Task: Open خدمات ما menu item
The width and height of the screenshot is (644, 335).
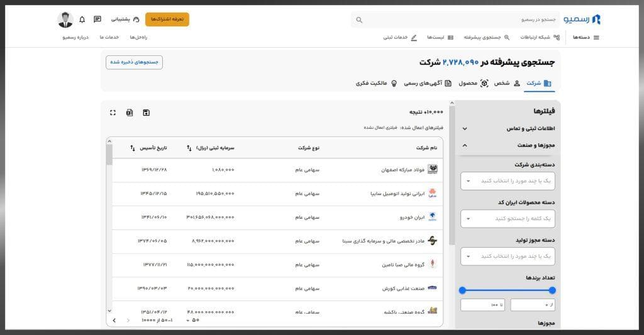Action: click(x=109, y=37)
